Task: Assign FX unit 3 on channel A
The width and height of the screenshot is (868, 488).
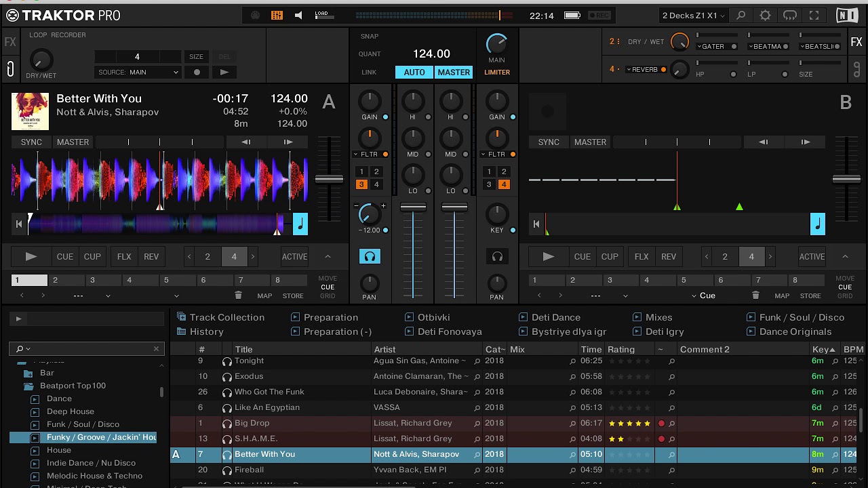Action: click(361, 184)
